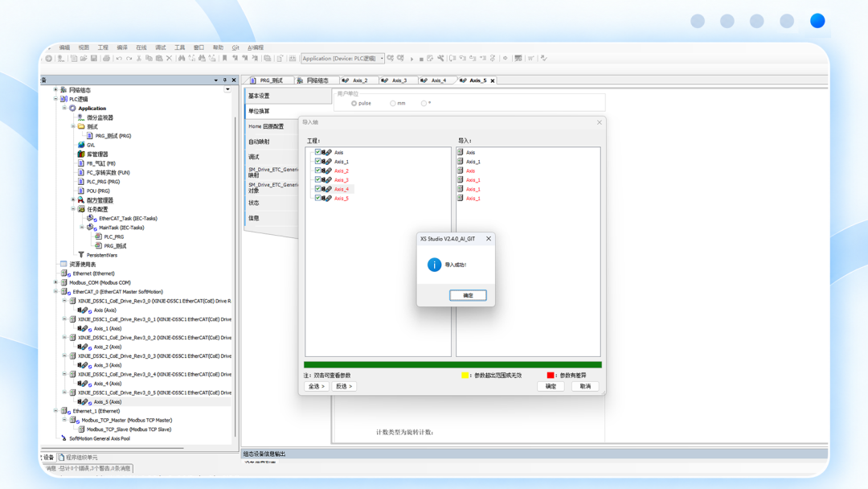Click the Delete X icon in toolbar
Image resolution: width=868 pixels, height=489 pixels.
(x=170, y=58)
